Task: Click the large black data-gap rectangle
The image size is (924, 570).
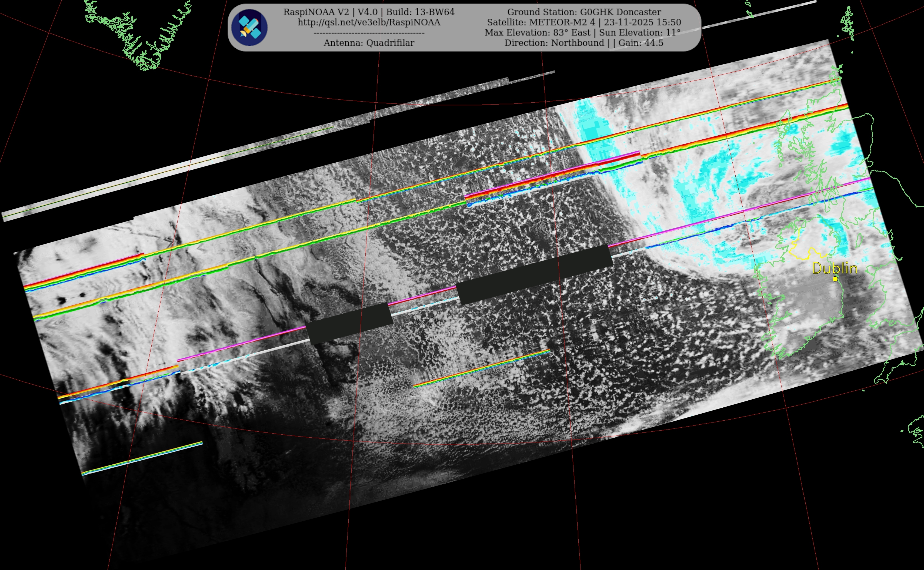Action: 534,274
